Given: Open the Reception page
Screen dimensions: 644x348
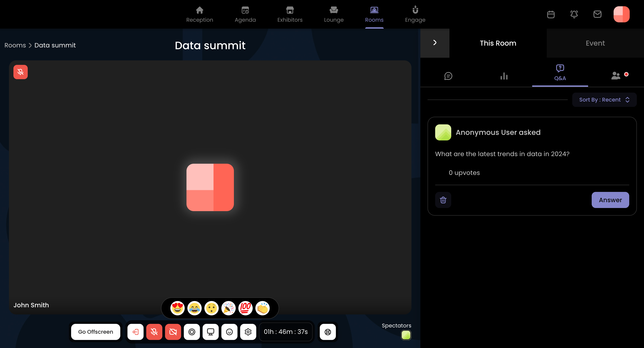Looking at the screenshot, I should pyautogui.click(x=199, y=14).
